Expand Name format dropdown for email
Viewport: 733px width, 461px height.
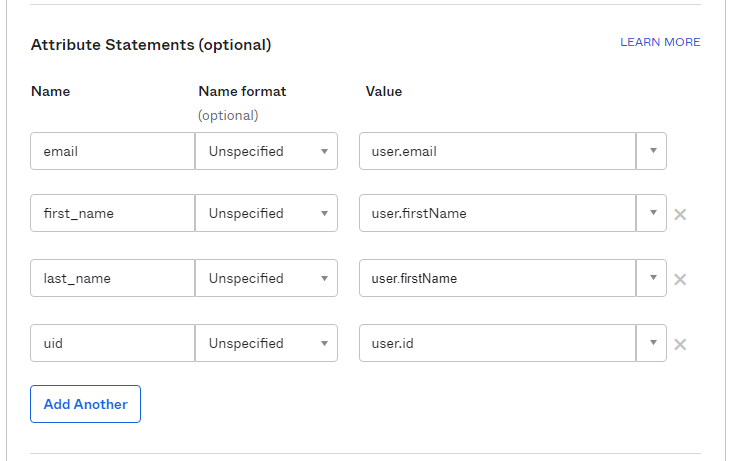266,151
